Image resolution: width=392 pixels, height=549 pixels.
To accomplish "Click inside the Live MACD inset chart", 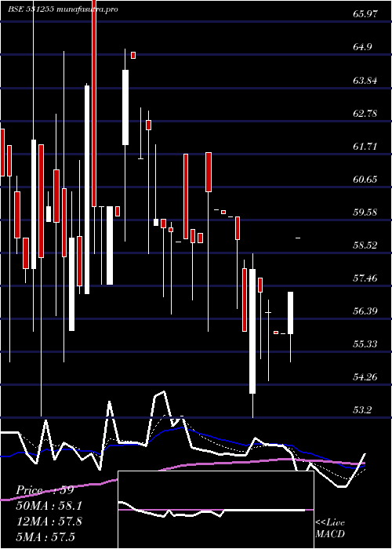I will pyautogui.click(x=216, y=510).
